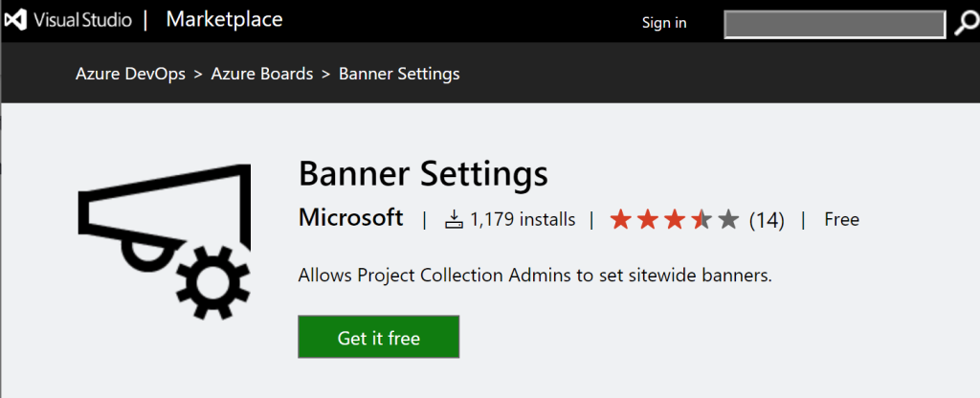Click the Banner Settings title heading
Image resolution: width=980 pixels, height=398 pixels.
(423, 174)
